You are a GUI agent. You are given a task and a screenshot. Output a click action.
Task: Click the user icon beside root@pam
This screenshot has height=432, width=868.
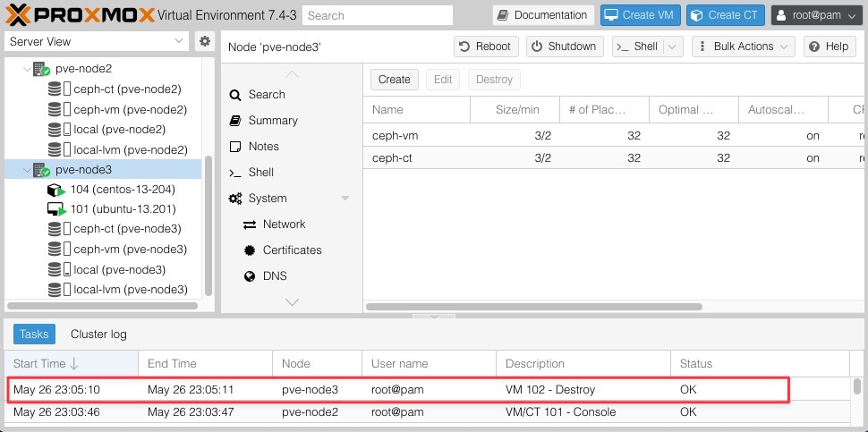781,15
